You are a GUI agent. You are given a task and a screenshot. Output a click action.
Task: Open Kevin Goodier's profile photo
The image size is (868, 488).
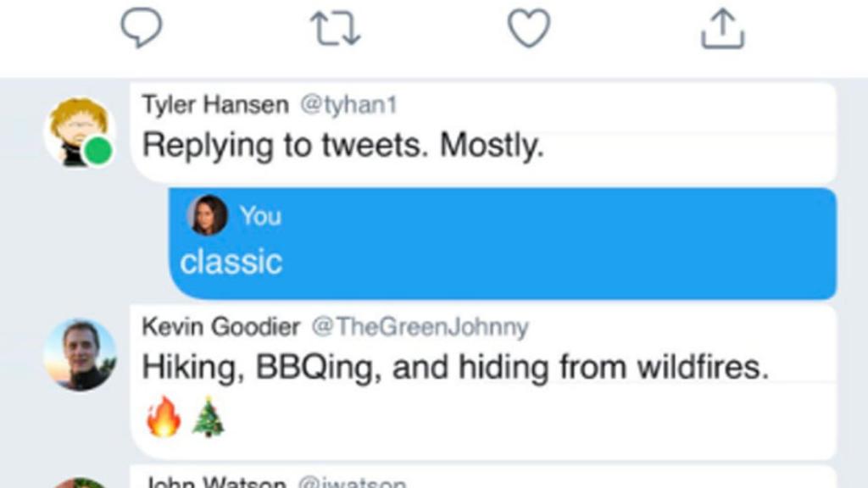point(80,354)
